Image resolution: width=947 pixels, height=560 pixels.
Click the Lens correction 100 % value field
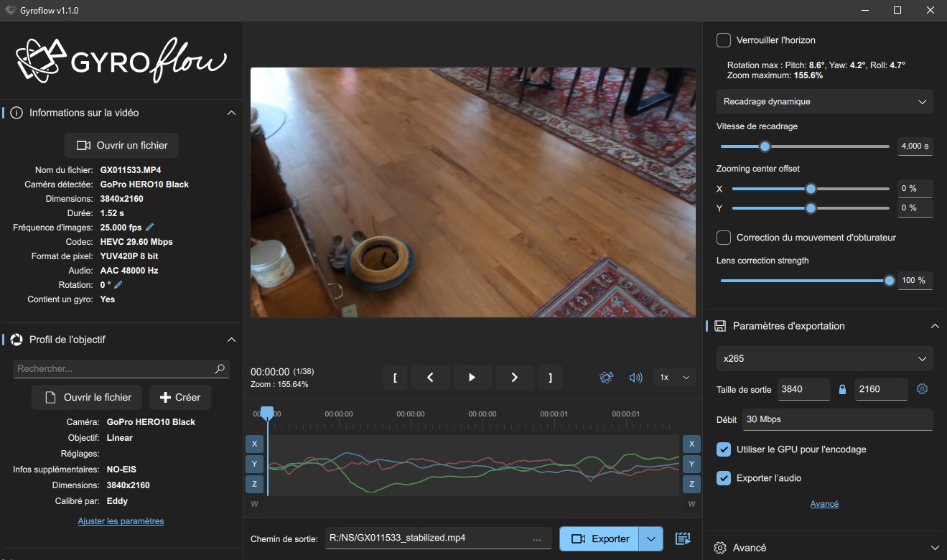[915, 280]
